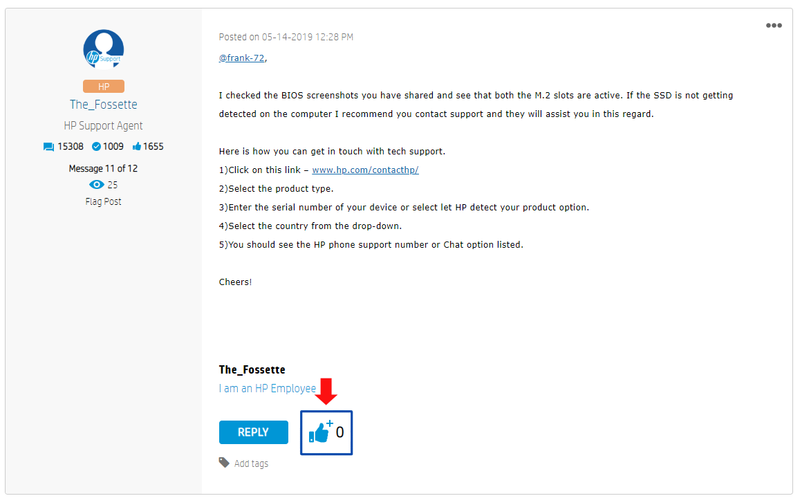Image resolution: width=800 pixels, height=501 pixels.
Task: Click the eye views icon
Action: tap(96, 185)
